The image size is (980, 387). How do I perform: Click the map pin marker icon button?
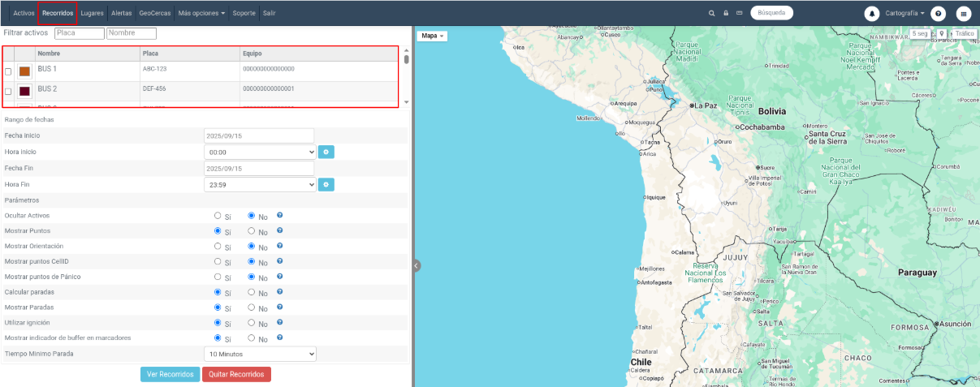click(x=941, y=34)
